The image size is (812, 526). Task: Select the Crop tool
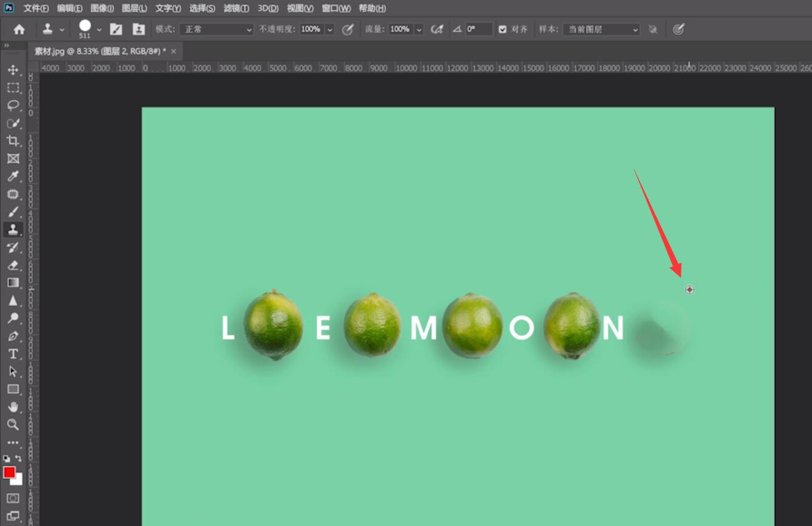[13, 141]
